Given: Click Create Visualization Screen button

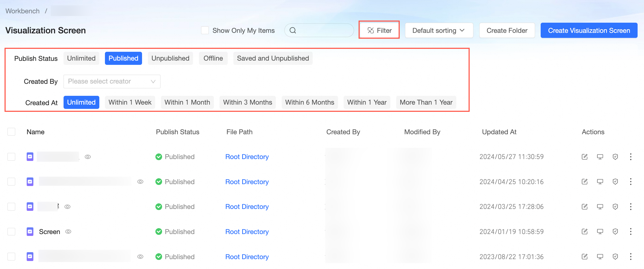Looking at the screenshot, I should 589,30.
